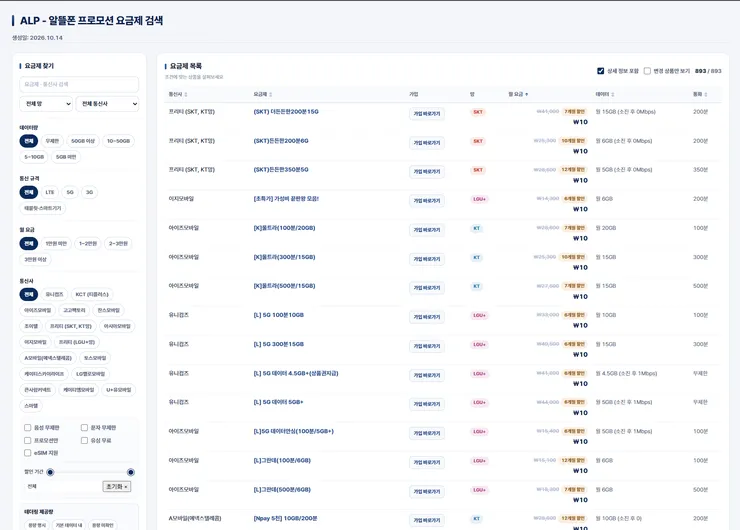
Task: Filter network type by 5G
Action: [70, 192]
